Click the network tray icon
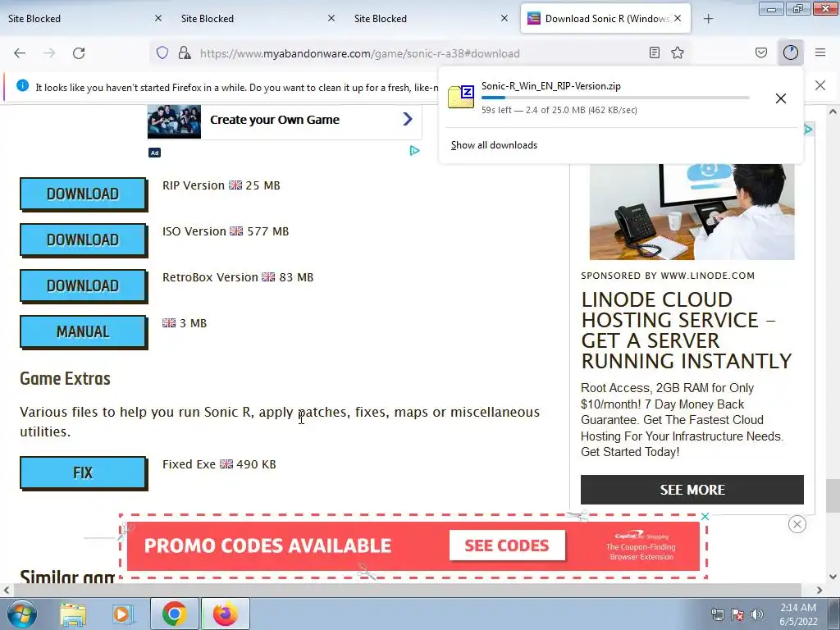Image resolution: width=840 pixels, height=630 pixels. click(x=717, y=614)
